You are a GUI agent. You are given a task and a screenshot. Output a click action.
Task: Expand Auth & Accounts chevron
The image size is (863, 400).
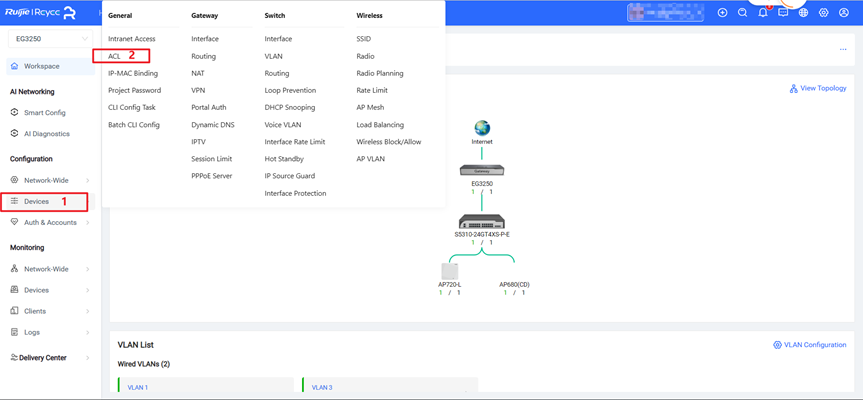pos(88,222)
